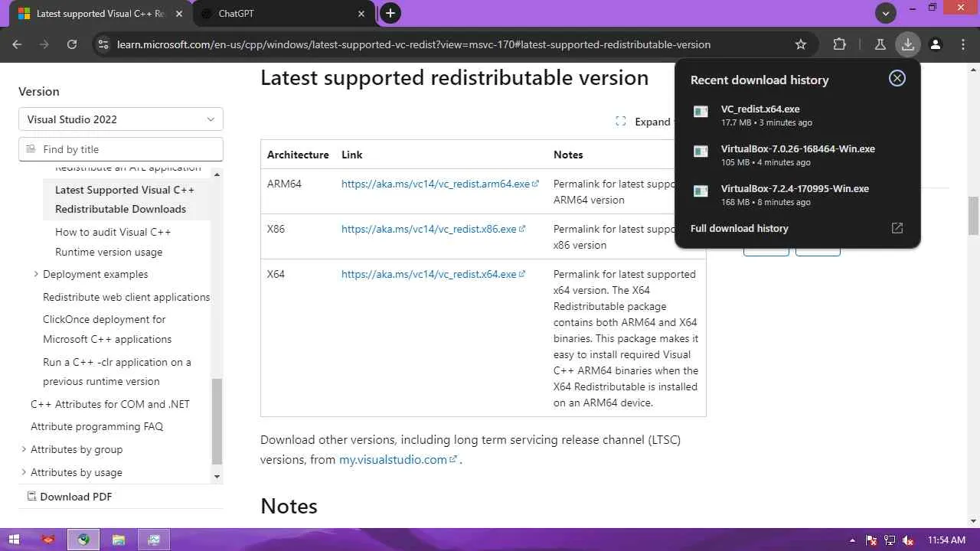
Task: Open Attribute programming FAQ
Action: click(x=96, y=426)
